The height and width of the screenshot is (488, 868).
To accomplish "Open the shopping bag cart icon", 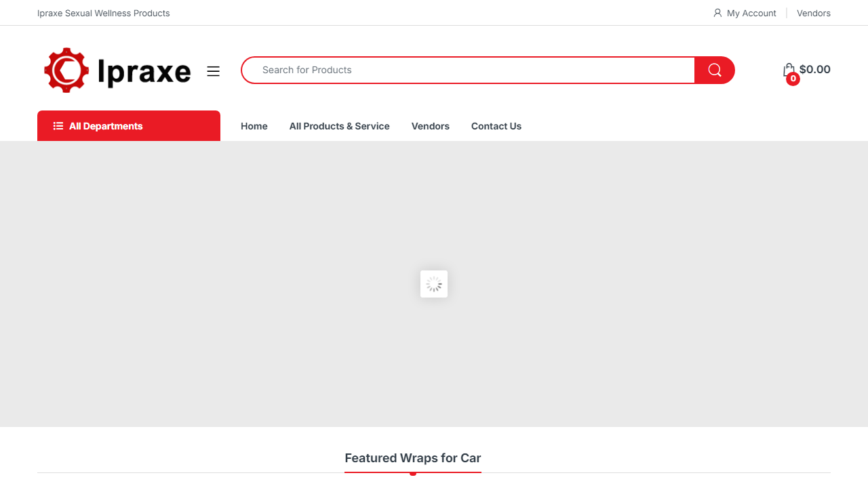I will pyautogui.click(x=789, y=70).
